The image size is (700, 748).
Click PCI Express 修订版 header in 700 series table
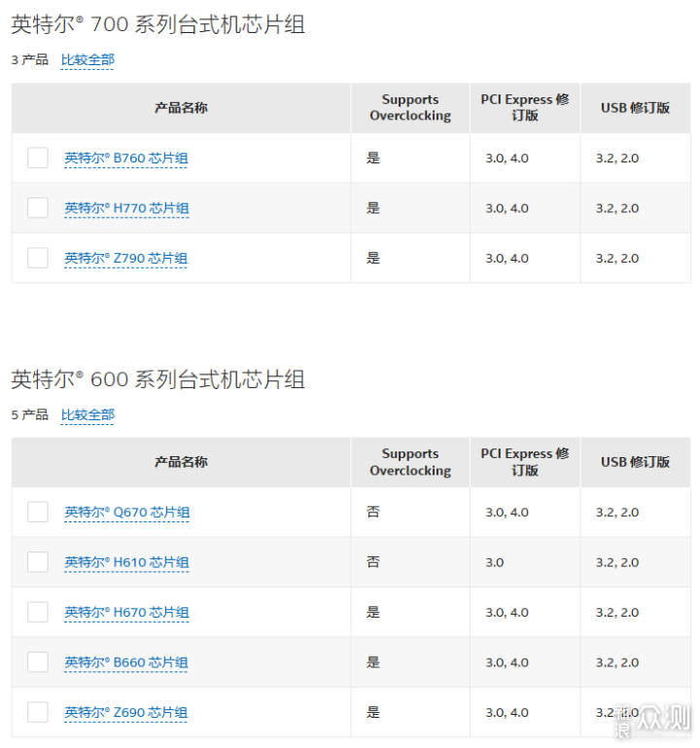[x=525, y=108]
